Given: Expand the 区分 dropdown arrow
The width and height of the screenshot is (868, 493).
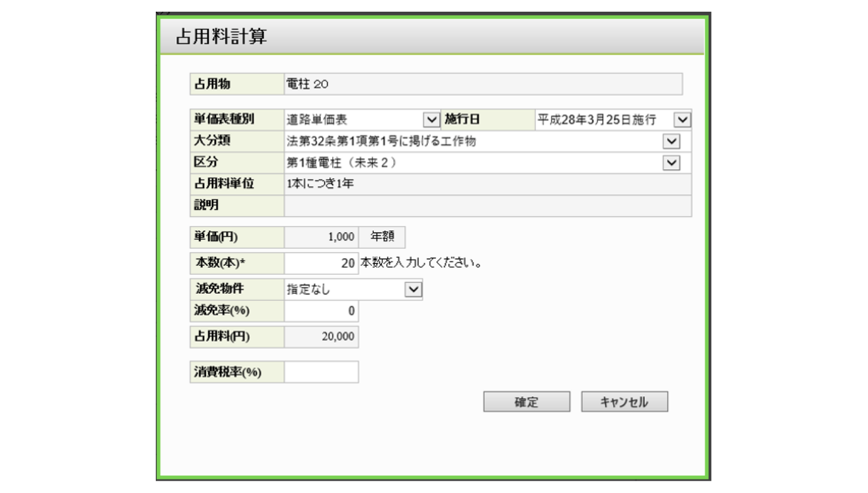Looking at the screenshot, I should tap(672, 163).
